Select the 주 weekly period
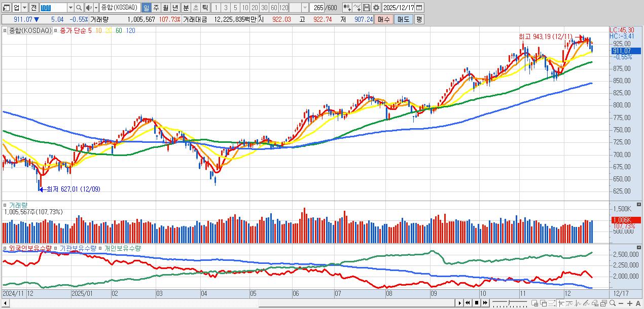This screenshot has height=309, width=644. [x=156, y=8]
